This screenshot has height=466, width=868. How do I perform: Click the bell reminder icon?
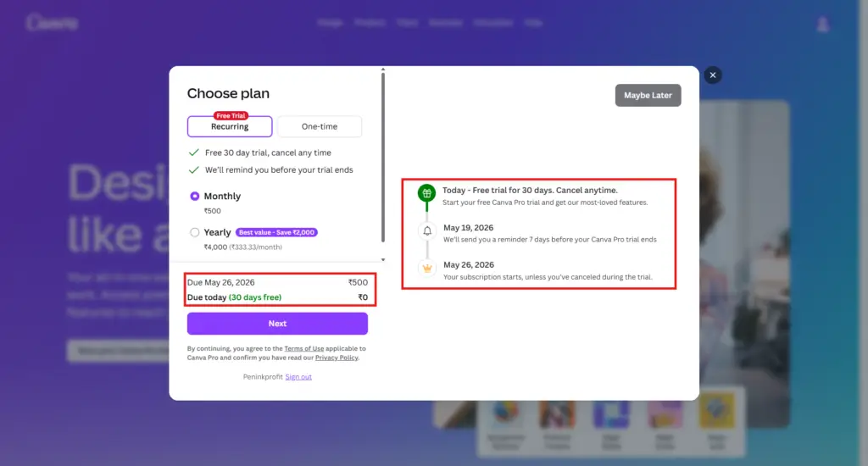427,230
